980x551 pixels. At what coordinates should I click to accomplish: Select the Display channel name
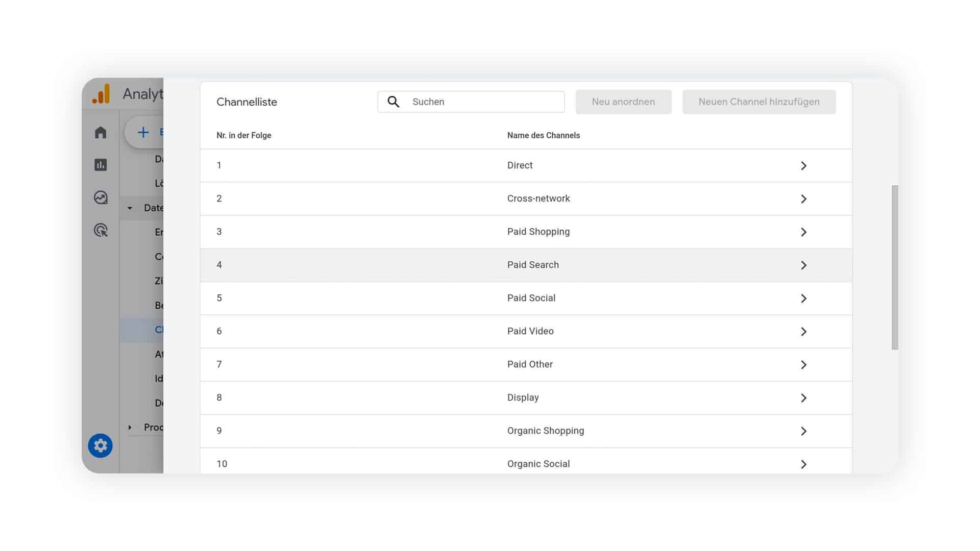click(x=523, y=397)
